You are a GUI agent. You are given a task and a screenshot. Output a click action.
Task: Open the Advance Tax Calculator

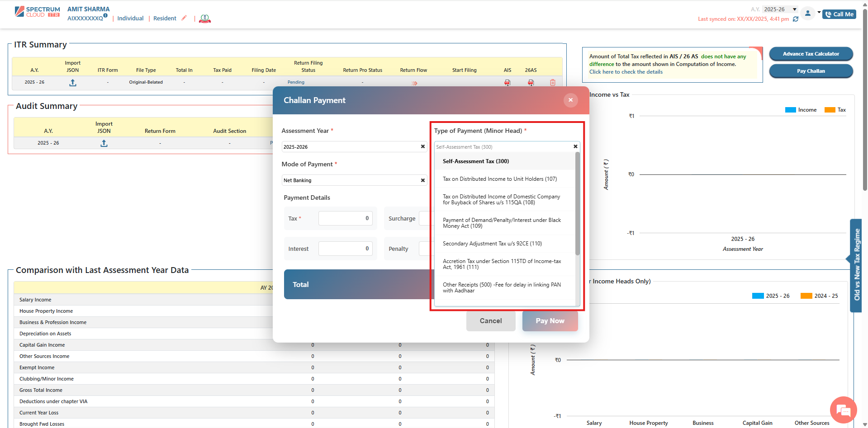coord(811,54)
